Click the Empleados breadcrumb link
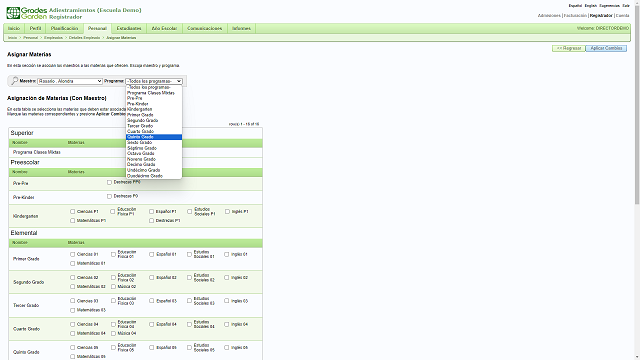This screenshot has height=360, width=640. 53,38
